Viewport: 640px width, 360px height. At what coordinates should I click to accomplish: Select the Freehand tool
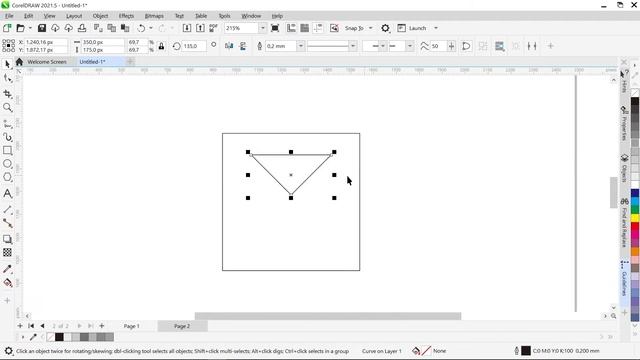click(7, 124)
